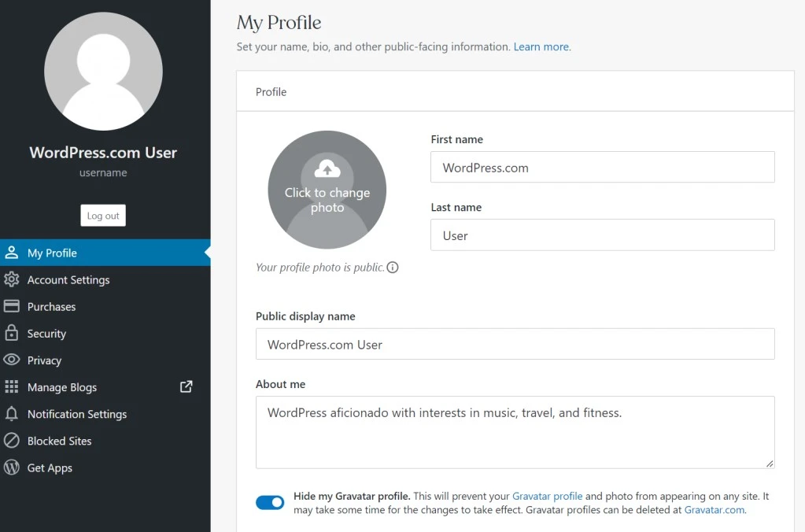Open the Gravatar.com link

tap(715, 510)
